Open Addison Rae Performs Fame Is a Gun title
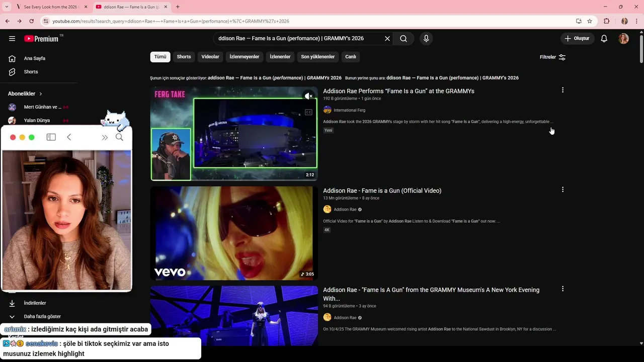The width and height of the screenshot is (644, 362). tap(398, 91)
